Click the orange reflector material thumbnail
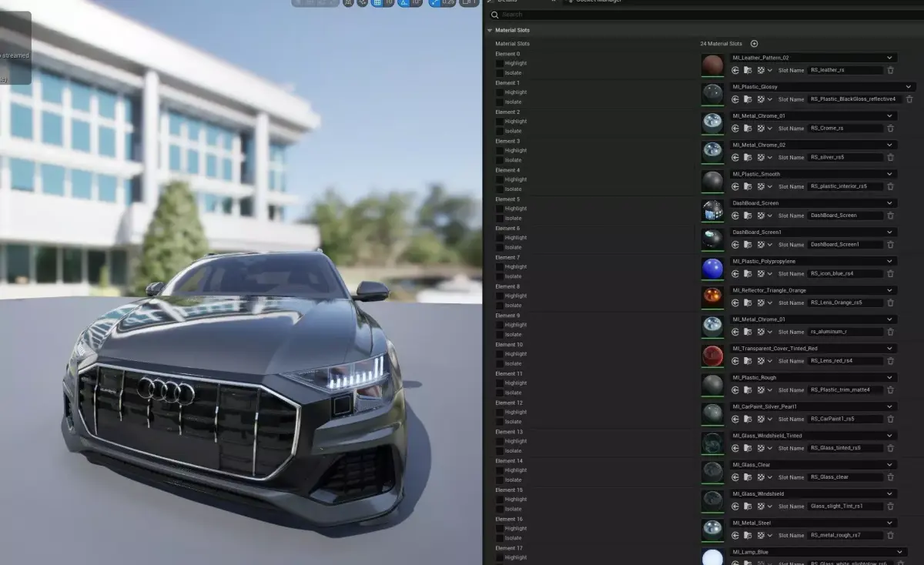 click(x=713, y=297)
